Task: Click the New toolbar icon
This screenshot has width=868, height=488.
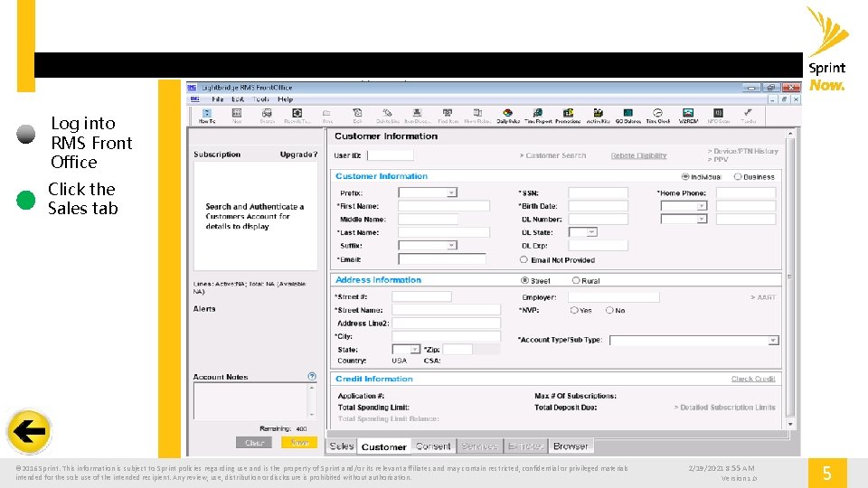Action: [237, 116]
